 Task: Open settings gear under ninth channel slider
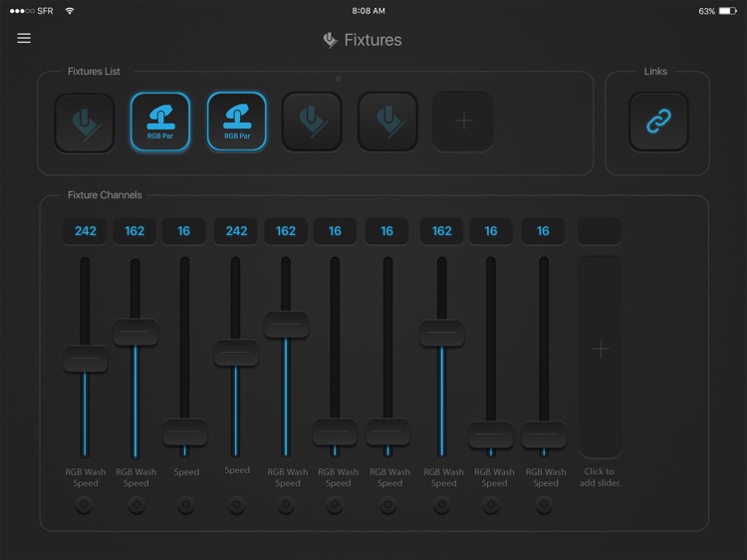pyautogui.click(x=491, y=504)
